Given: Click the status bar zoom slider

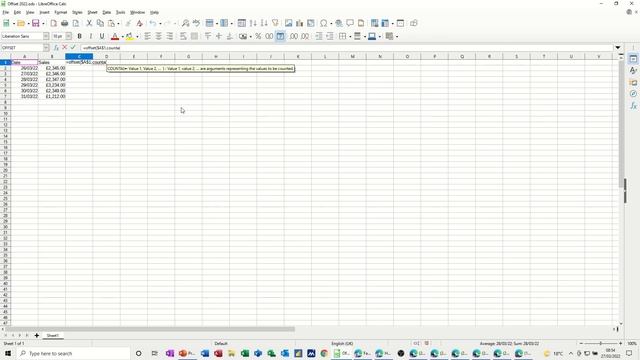Looking at the screenshot, I should coord(600,344).
